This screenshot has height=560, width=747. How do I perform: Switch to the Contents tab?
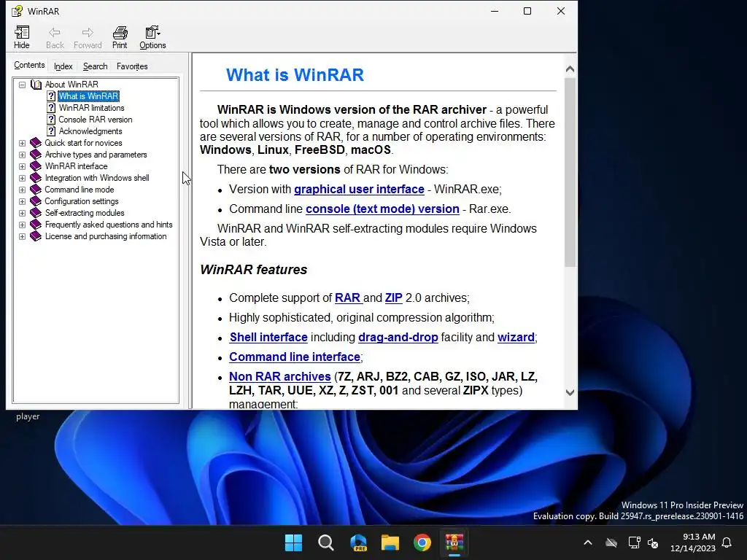tap(29, 65)
